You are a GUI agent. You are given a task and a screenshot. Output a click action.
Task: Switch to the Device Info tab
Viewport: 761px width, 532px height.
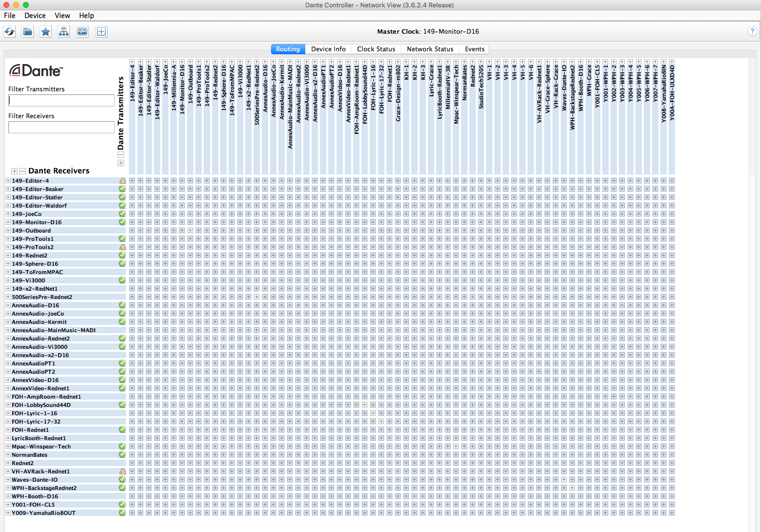tap(328, 49)
